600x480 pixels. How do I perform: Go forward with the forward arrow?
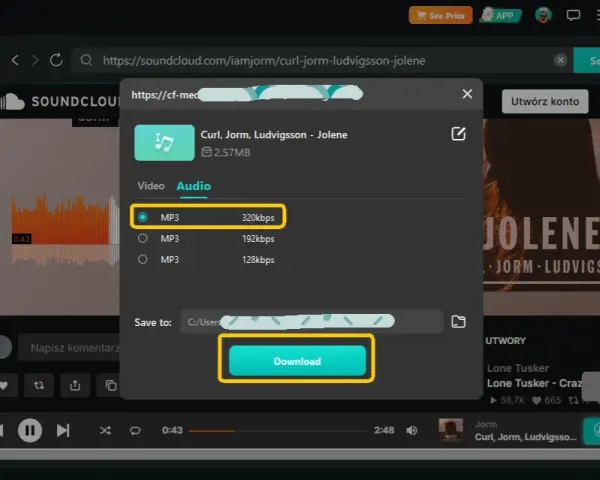coord(35,60)
